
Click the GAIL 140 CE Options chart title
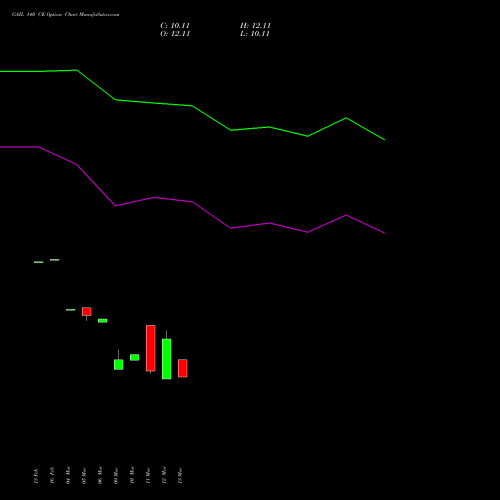click(x=66, y=14)
